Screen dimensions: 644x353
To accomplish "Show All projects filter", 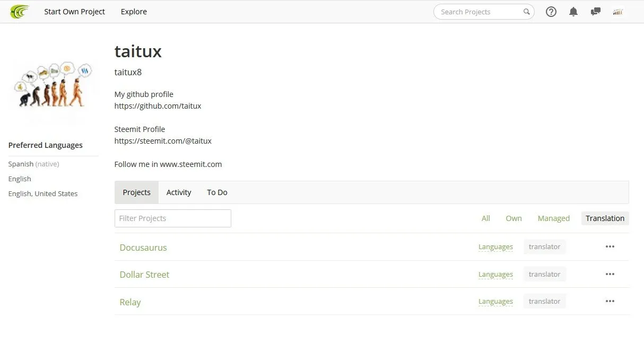I will (486, 218).
